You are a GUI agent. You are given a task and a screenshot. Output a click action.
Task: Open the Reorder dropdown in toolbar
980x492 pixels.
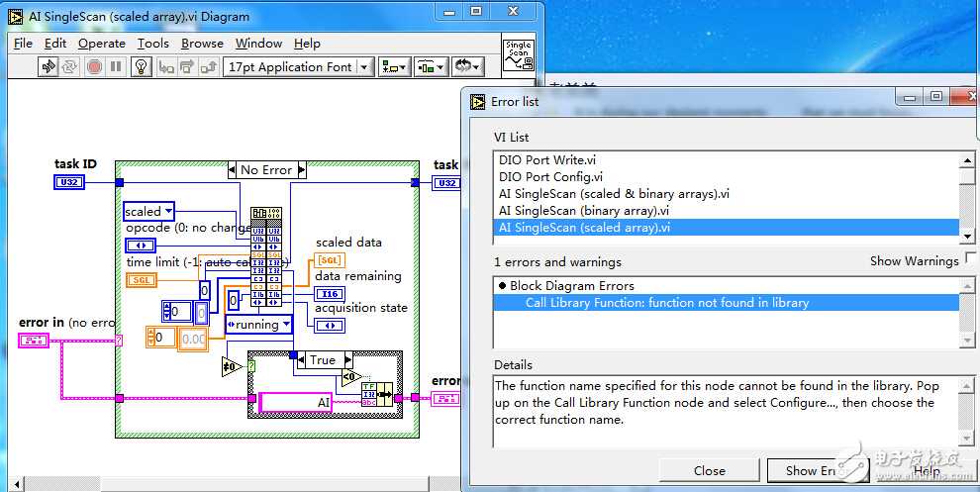[x=468, y=67]
